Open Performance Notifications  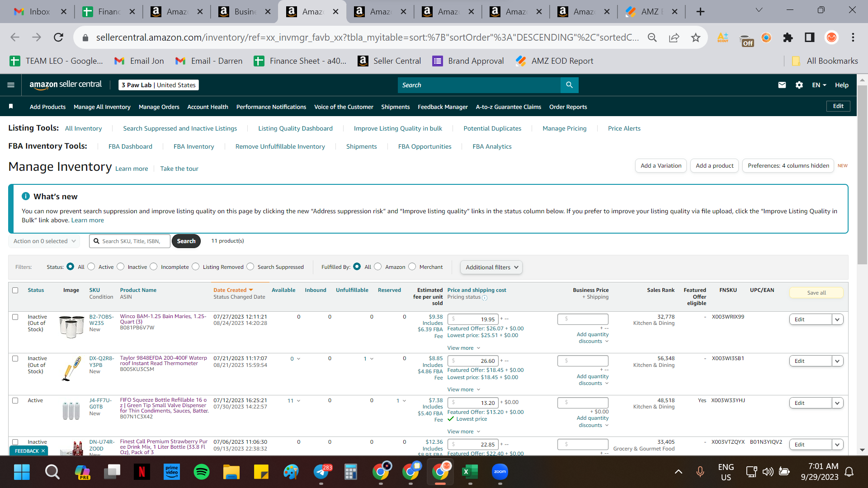click(271, 107)
